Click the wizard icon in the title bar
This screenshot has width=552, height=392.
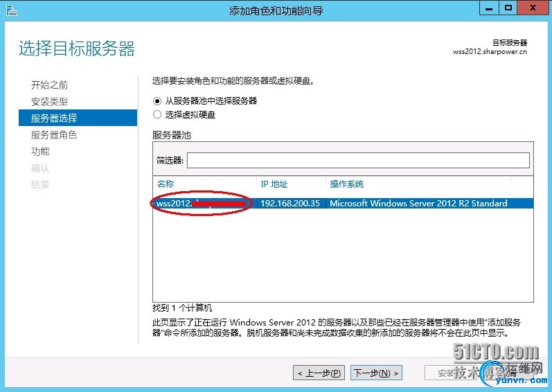12,10
